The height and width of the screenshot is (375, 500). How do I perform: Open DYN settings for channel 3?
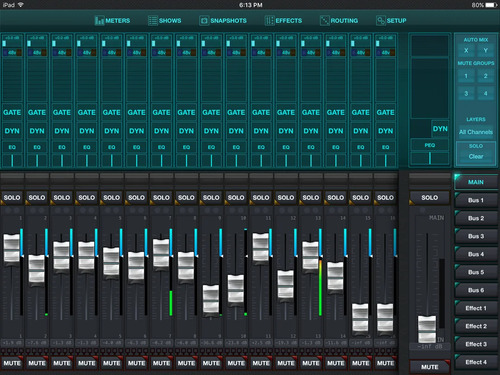coord(62,131)
